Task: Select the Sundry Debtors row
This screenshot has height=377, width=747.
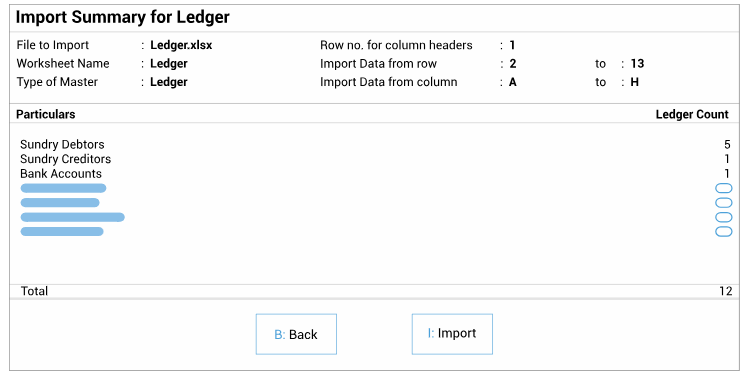Action: pos(375,144)
